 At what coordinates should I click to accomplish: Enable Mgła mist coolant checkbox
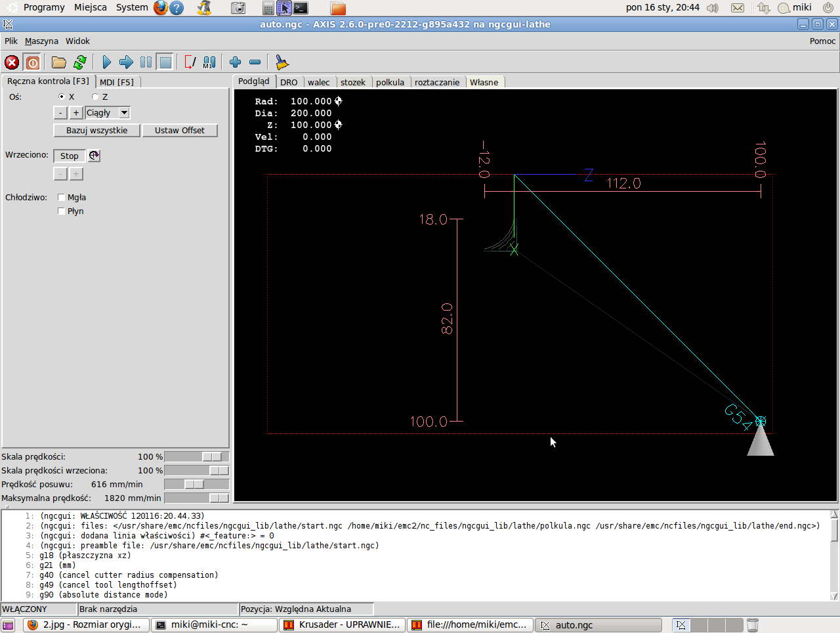point(62,197)
